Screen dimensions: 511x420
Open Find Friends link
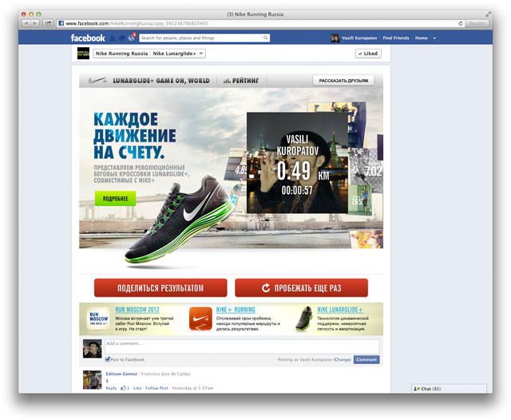click(396, 38)
